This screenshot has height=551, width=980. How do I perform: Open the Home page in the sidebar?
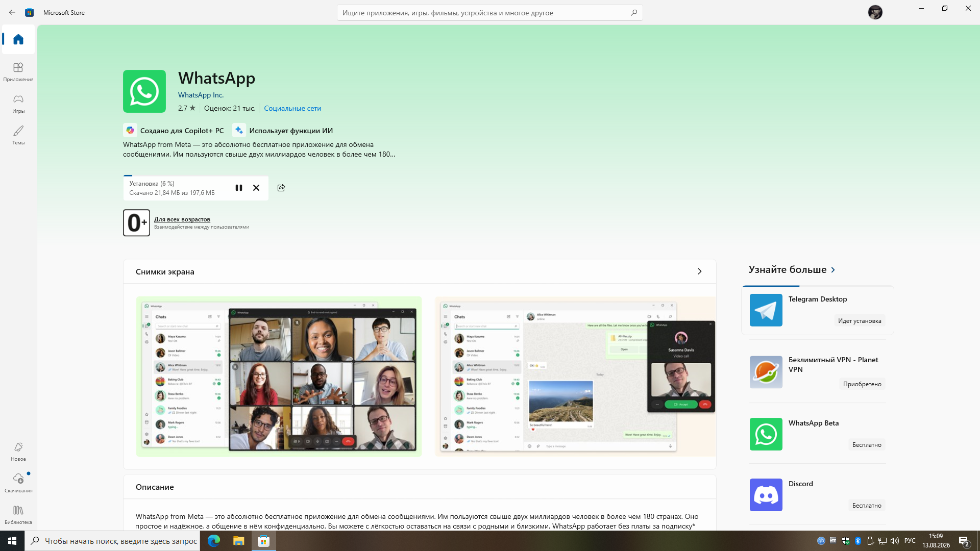(x=18, y=39)
